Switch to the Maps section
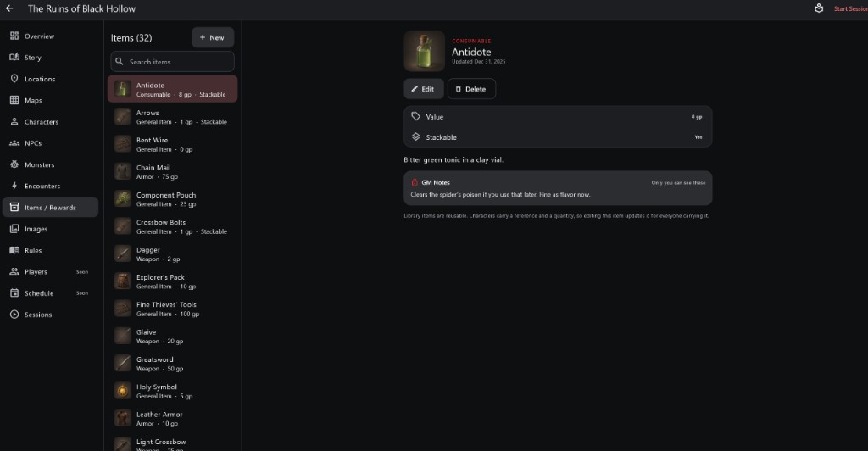 click(50, 100)
